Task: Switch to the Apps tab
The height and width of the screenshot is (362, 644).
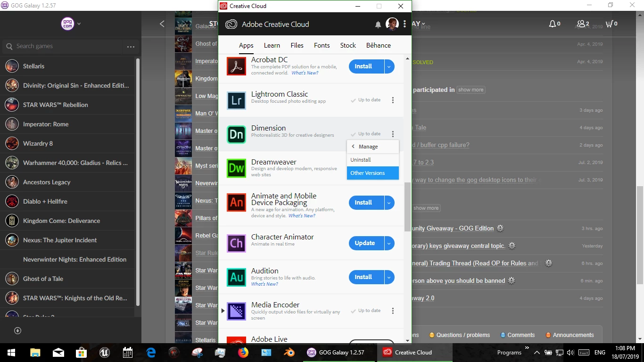Action: pos(246,45)
